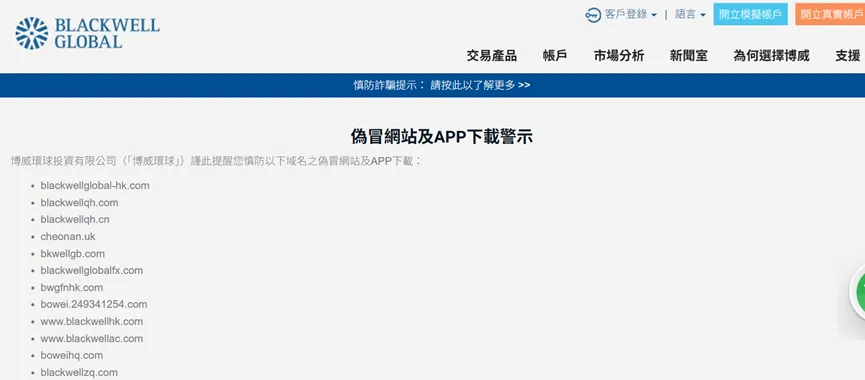
Task: Click bkwellgb.com list entry
Action: pos(72,254)
